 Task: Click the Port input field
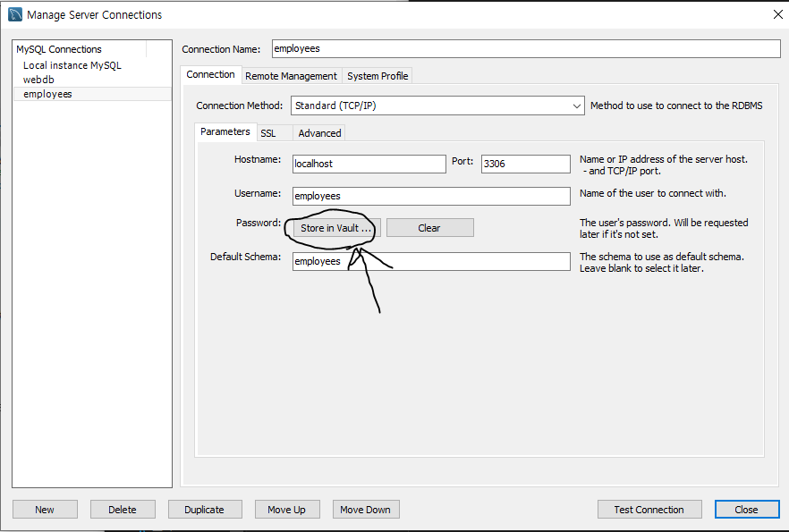pyautogui.click(x=526, y=164)
